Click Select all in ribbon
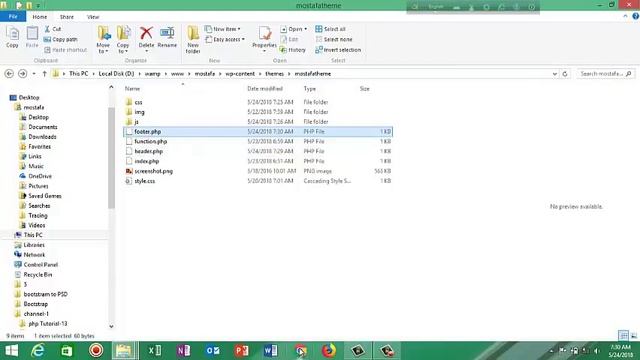Viewport: 640px width, 360px height. (x=330, y=29)
